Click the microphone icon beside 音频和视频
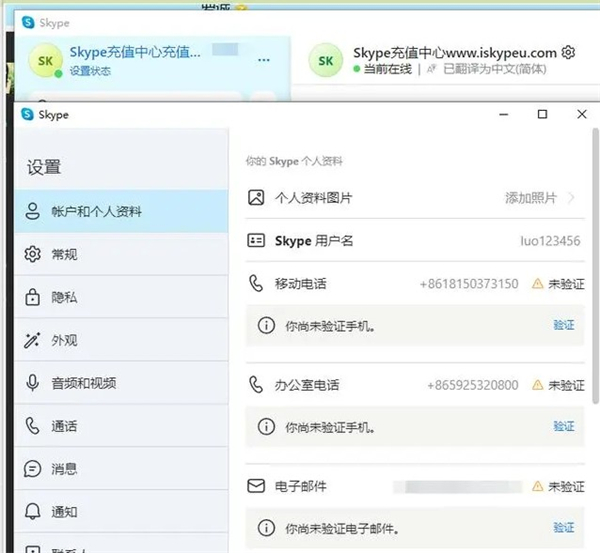Screen dimensions: 600x553 coord(33,383)
